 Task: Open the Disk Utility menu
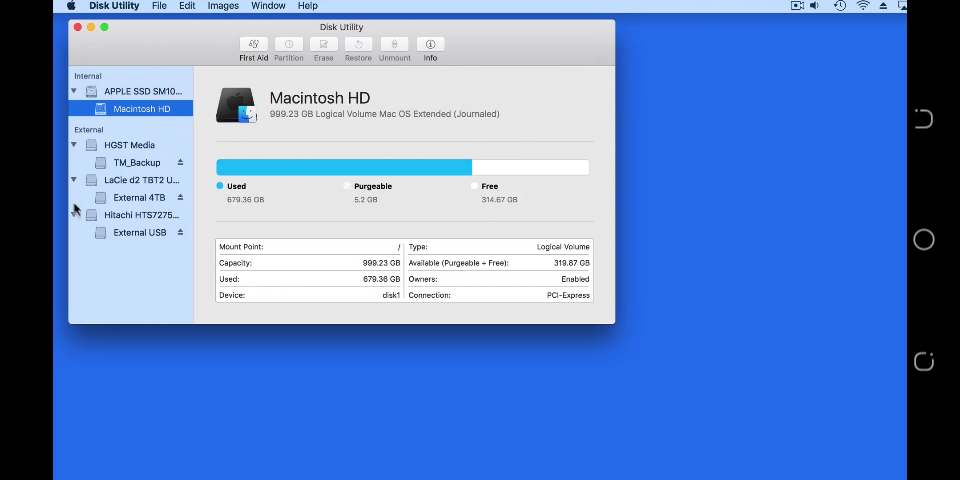click(x=114, y=6)
